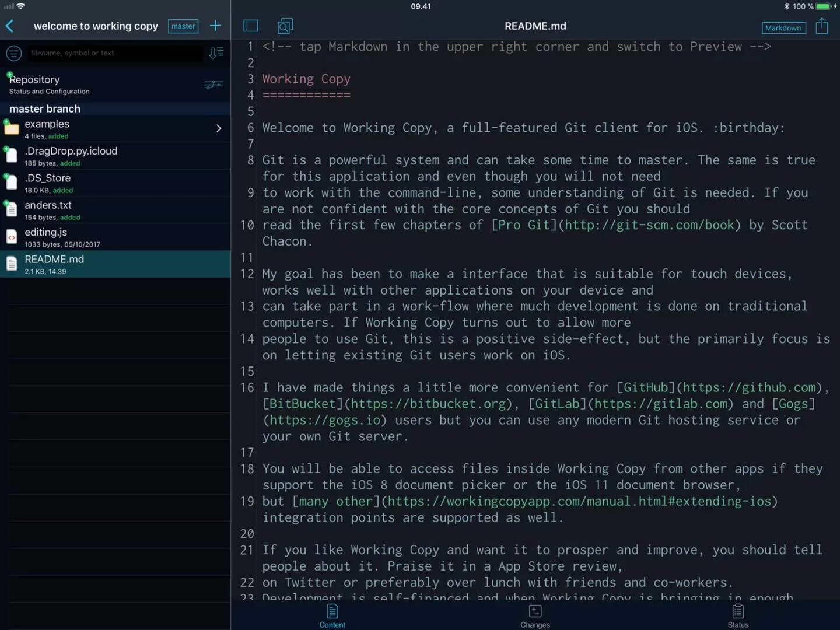Open Repository Status and Configuration
Image resolution: width=840 pixels, height=630 pixels.
115,85
